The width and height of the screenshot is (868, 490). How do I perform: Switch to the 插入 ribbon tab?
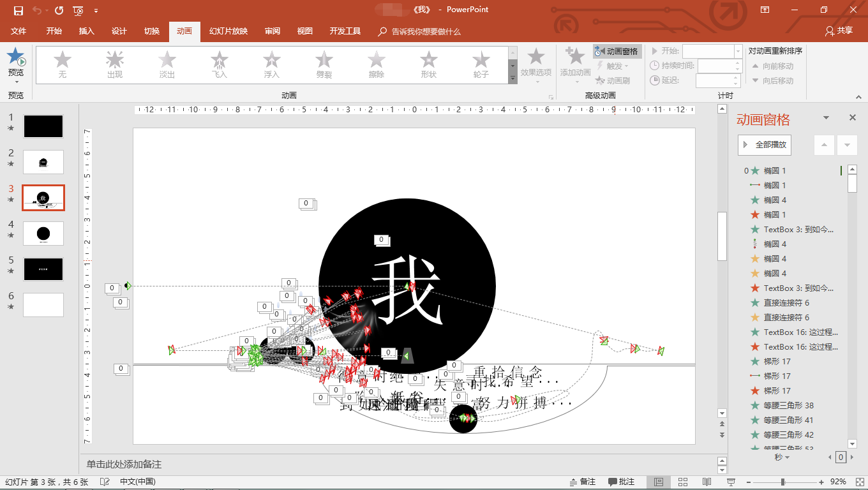tap(86, 31)
